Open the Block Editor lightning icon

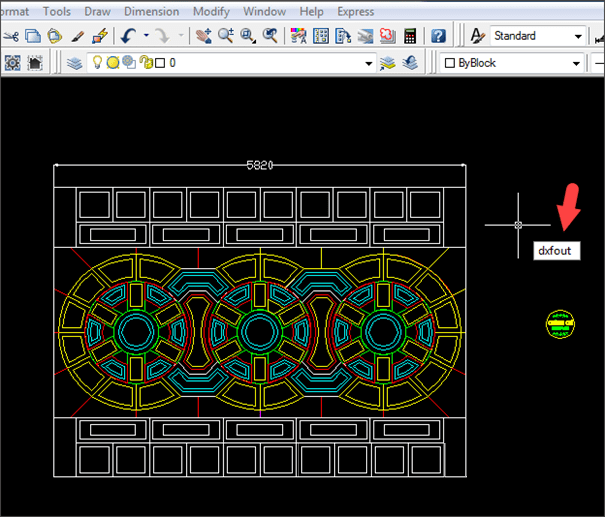[x=100, y=36]
